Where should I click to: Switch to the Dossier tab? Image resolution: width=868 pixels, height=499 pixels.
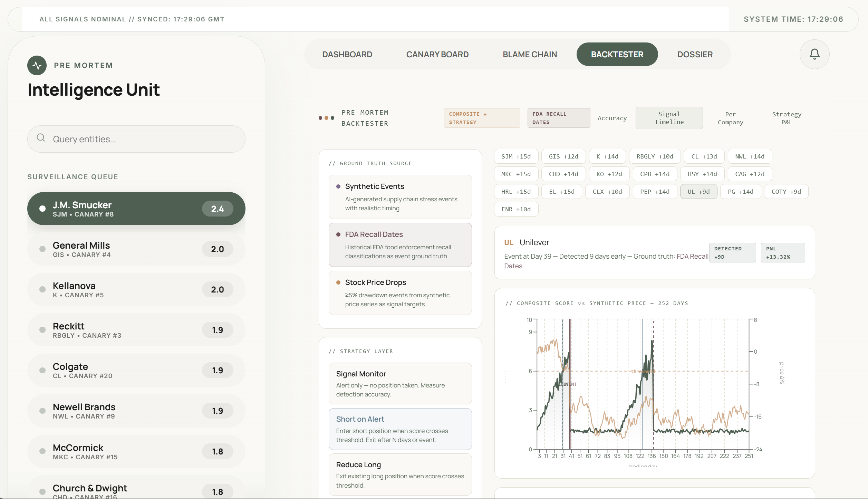695,55
